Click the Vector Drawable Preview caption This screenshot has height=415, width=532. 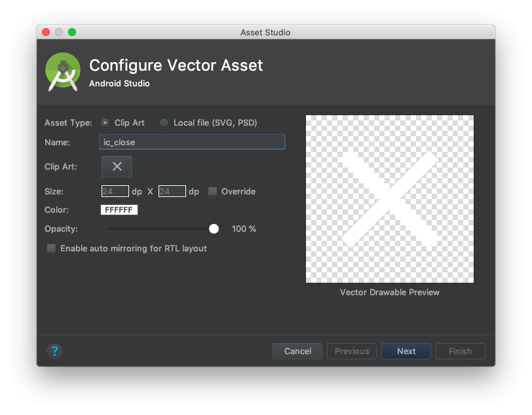coord(389,292)
